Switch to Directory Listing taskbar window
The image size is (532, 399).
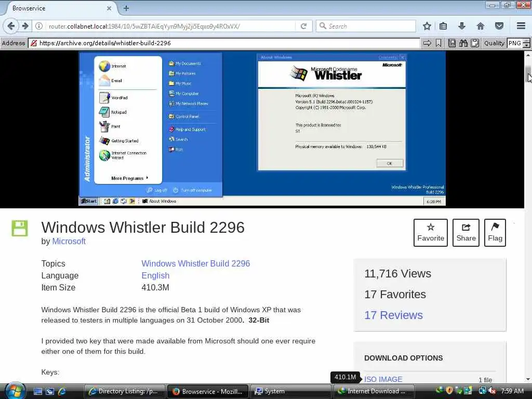tap(124, 391)
